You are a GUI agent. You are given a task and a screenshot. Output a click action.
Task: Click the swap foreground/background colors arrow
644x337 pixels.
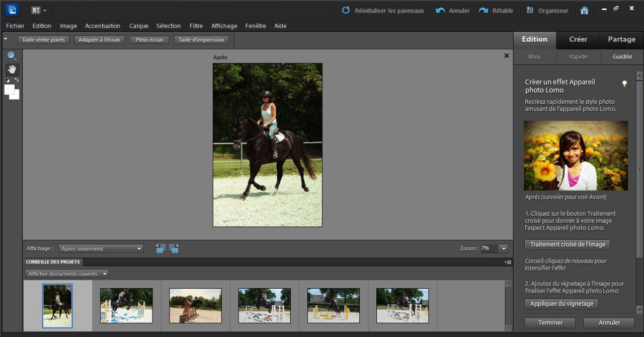pyautogui.click(x=17, y=80)
